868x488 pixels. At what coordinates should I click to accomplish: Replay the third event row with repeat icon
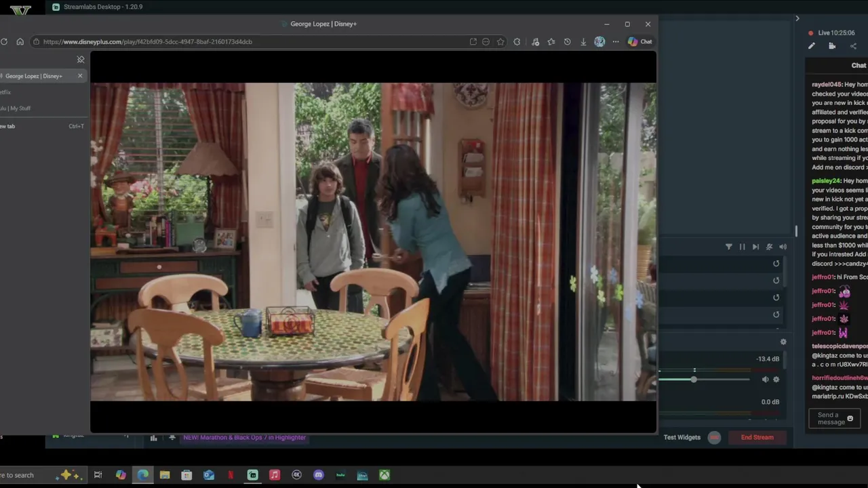tap(776, 298)
